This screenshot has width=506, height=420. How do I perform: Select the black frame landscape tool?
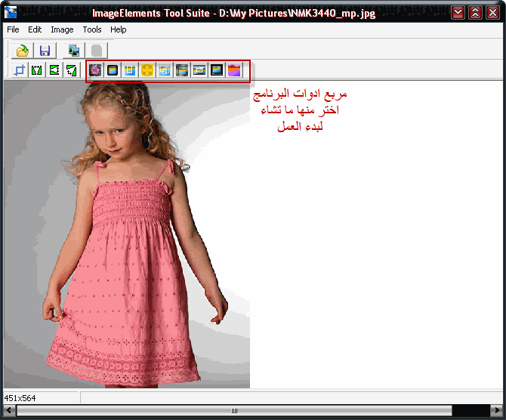(x=217, y=70)
